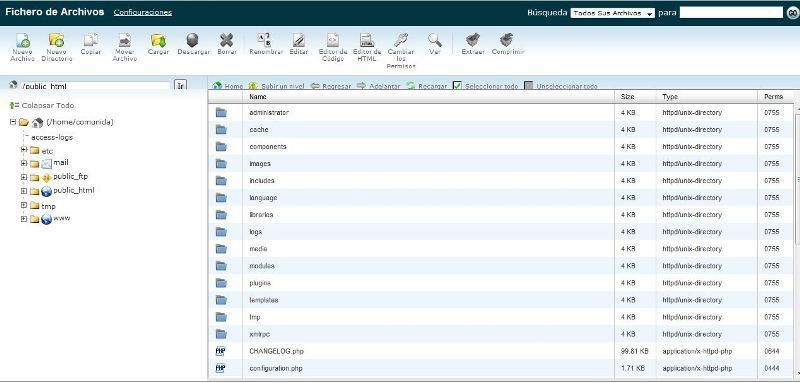The height and width of the screenshot is (383, 800).
Task: Click Subir un nivel
Action: (276, 86)
